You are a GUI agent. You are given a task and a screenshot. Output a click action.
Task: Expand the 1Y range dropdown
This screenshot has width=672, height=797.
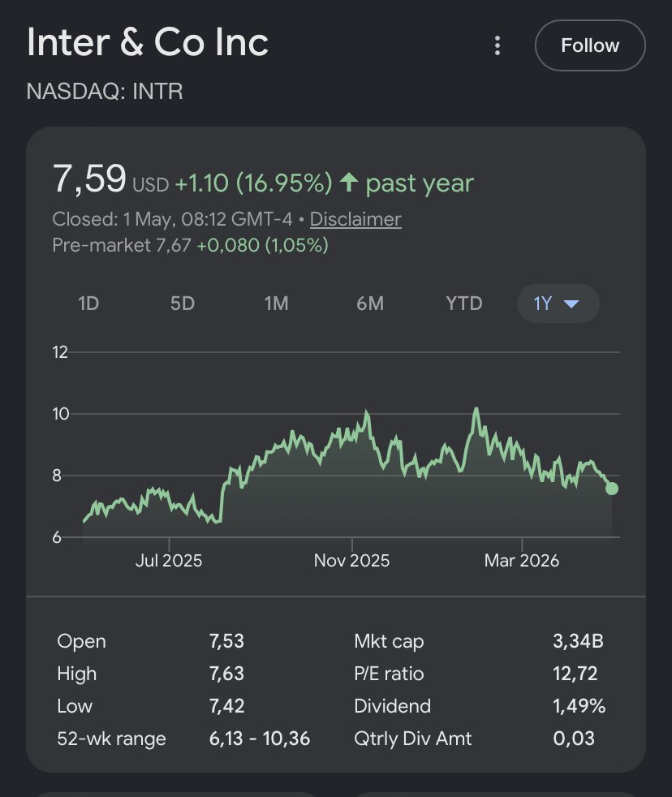[558, 304]
